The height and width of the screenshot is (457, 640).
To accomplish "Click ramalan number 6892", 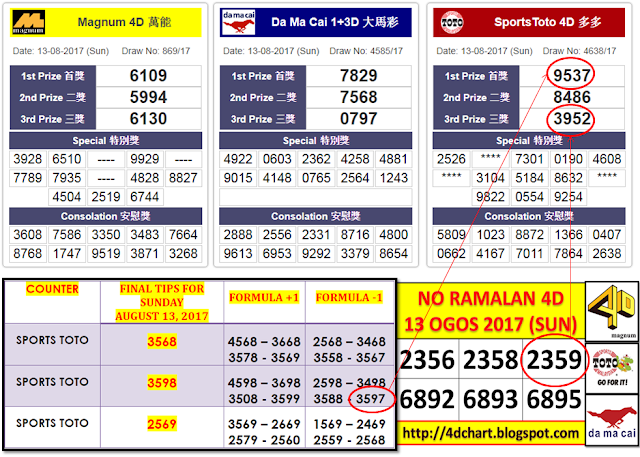I will coord(427,399).
